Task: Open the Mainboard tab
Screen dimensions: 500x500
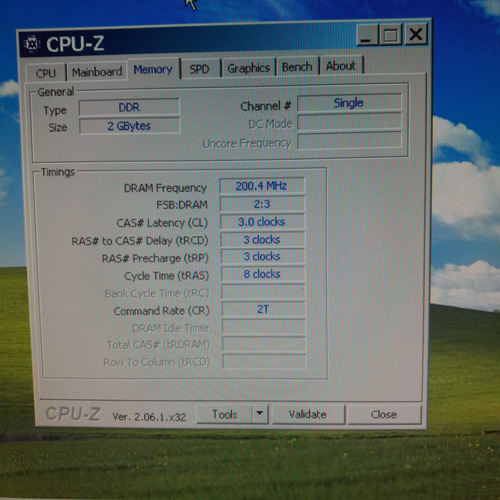Action: coord(97,71)
